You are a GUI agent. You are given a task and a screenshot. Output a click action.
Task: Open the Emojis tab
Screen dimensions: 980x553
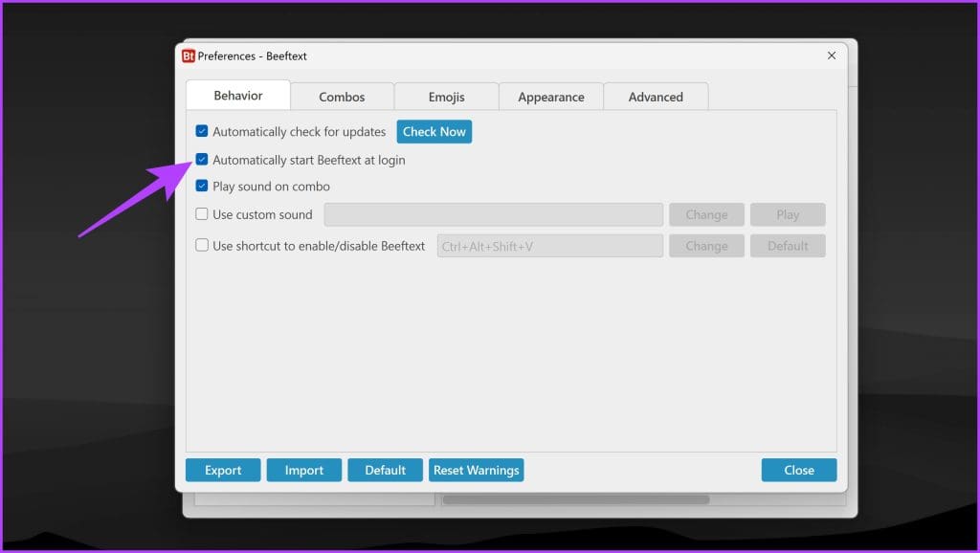(x=446, y=96)
